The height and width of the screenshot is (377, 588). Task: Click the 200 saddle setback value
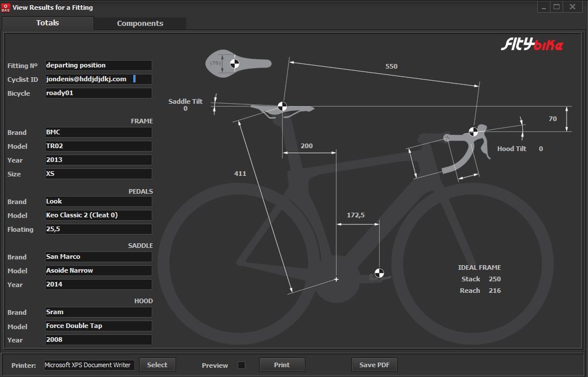pos(306,146)
